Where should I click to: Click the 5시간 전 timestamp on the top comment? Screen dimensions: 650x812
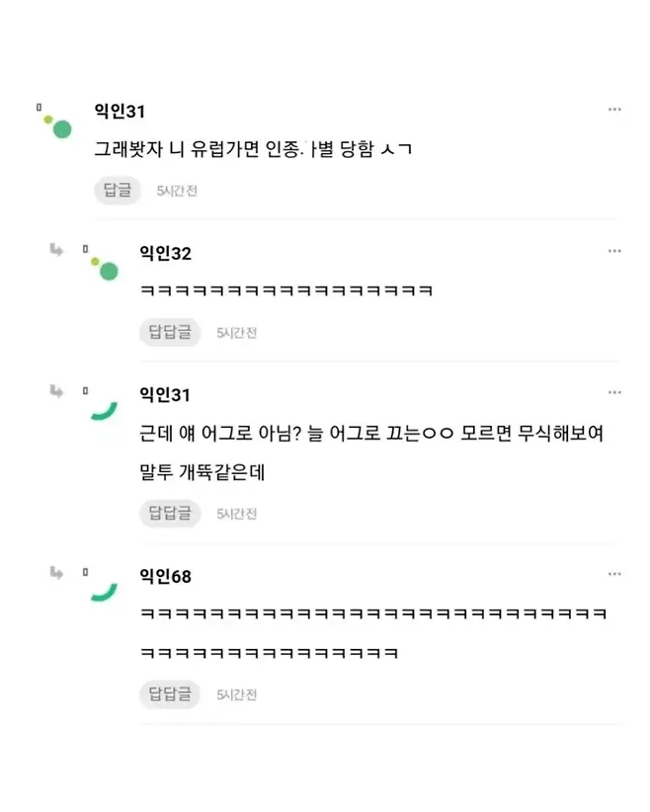[178, 191]
